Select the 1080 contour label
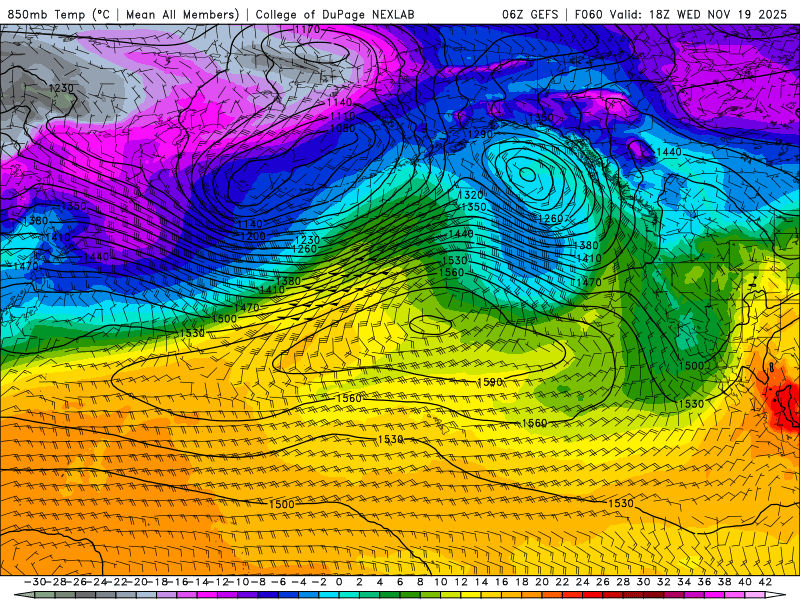Screen dimensions: 800x600 [x=342, y=128]
